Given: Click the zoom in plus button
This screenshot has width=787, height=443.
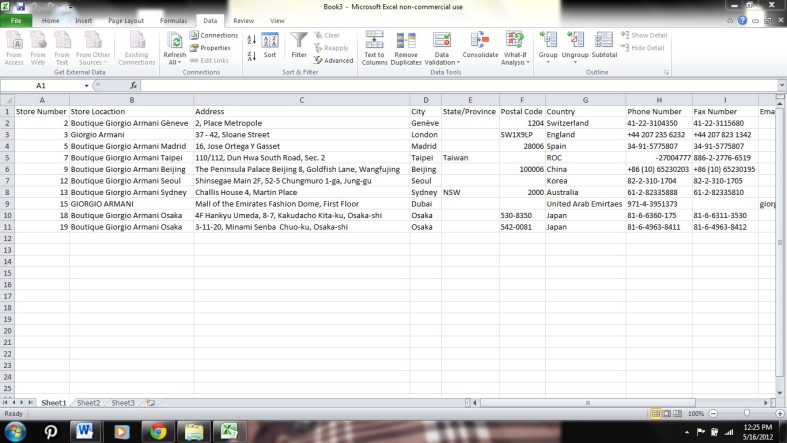Looking at the screenshot, I should point(779,413).
